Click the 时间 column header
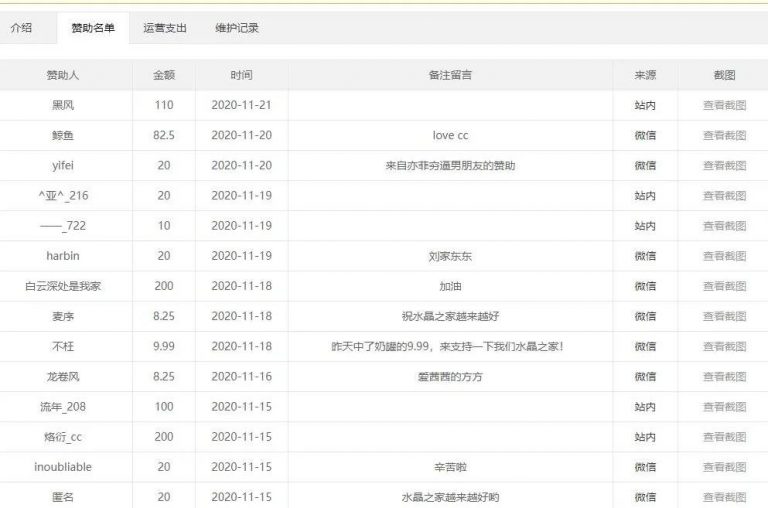The image size is (768, 508). coord(241,75)
